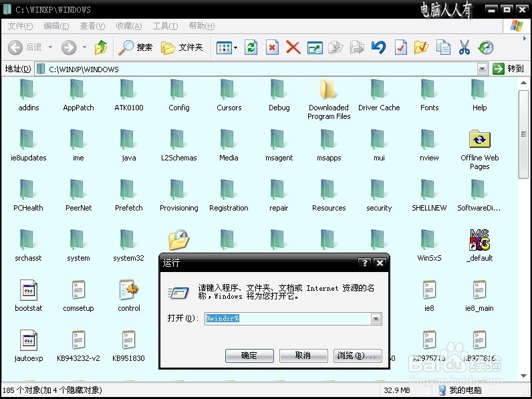Select the Fonts folder
Screen dimensions: 532x399
[x=429, y=95]
